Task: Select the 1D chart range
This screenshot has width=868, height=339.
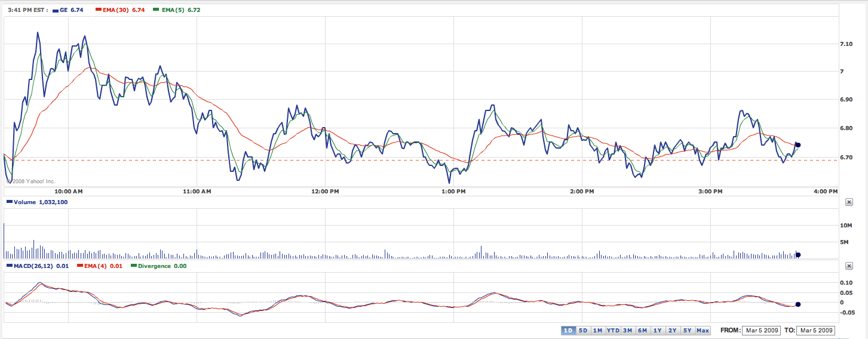Action: [568, 331]
